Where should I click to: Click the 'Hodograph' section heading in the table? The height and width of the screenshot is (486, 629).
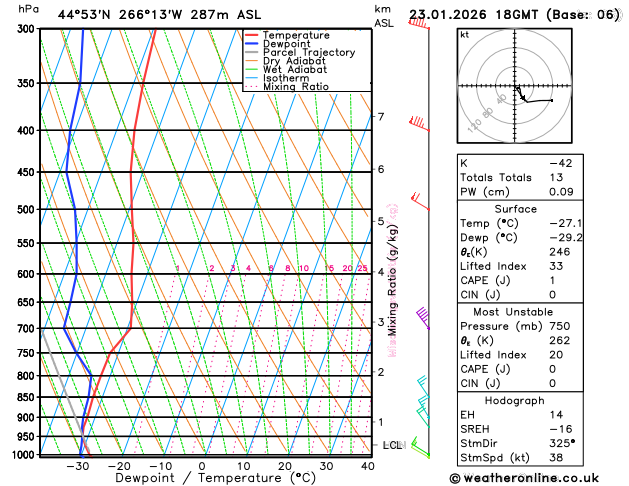tap(515, 401)
